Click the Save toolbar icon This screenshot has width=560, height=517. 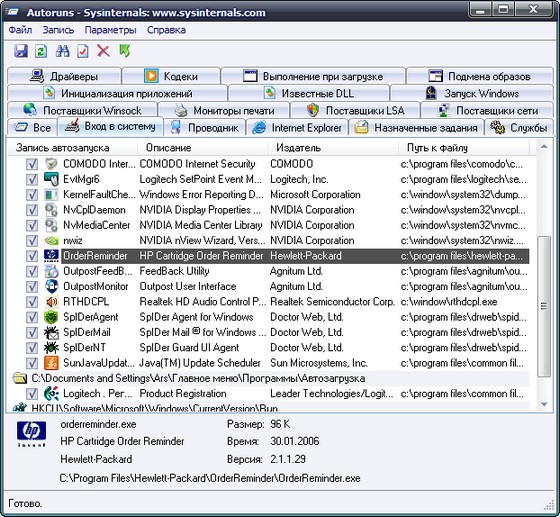pyautogui.click(x=21, y=51)
